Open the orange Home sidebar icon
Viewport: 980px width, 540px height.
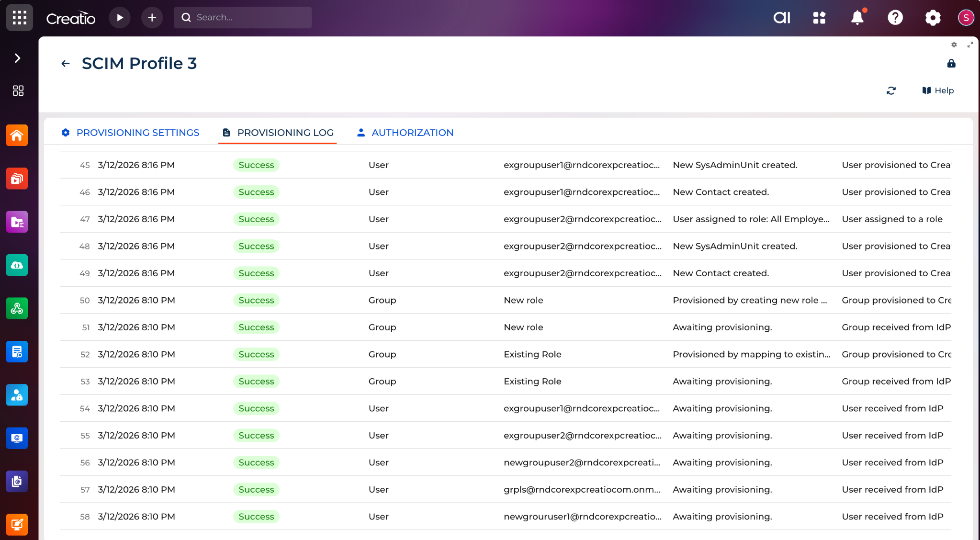click(x=17, y=135)
